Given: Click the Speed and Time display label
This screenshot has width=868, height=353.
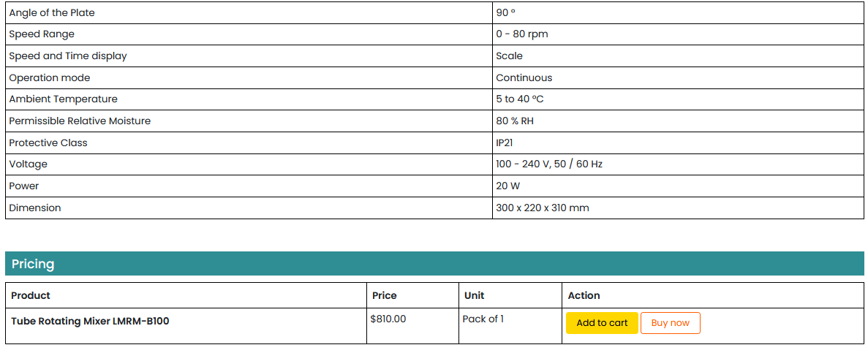Looking at the screenshot, I should (x=68, y=56).
